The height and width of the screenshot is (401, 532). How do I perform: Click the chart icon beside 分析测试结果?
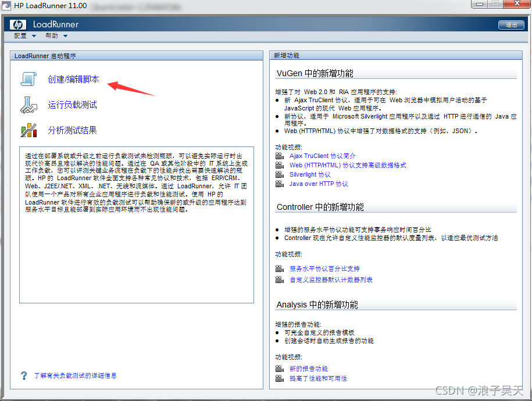pyautogui.click(x=29, y=130)
